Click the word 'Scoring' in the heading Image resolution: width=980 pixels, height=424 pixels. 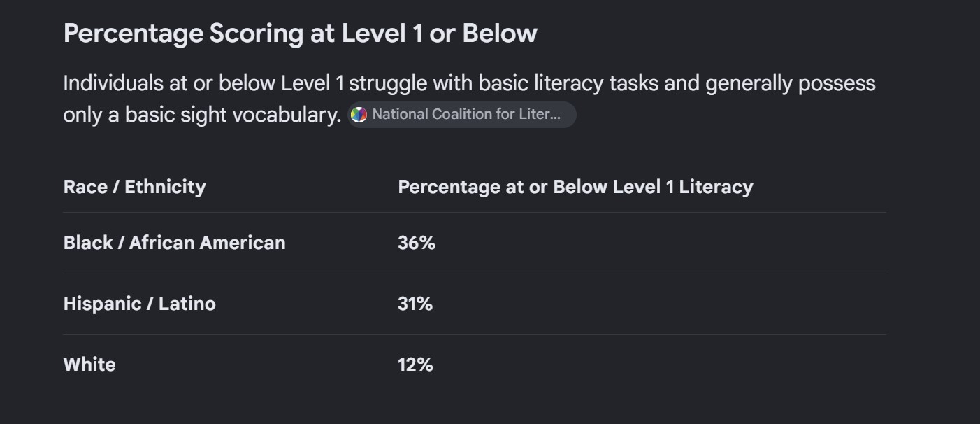point(256,34)
